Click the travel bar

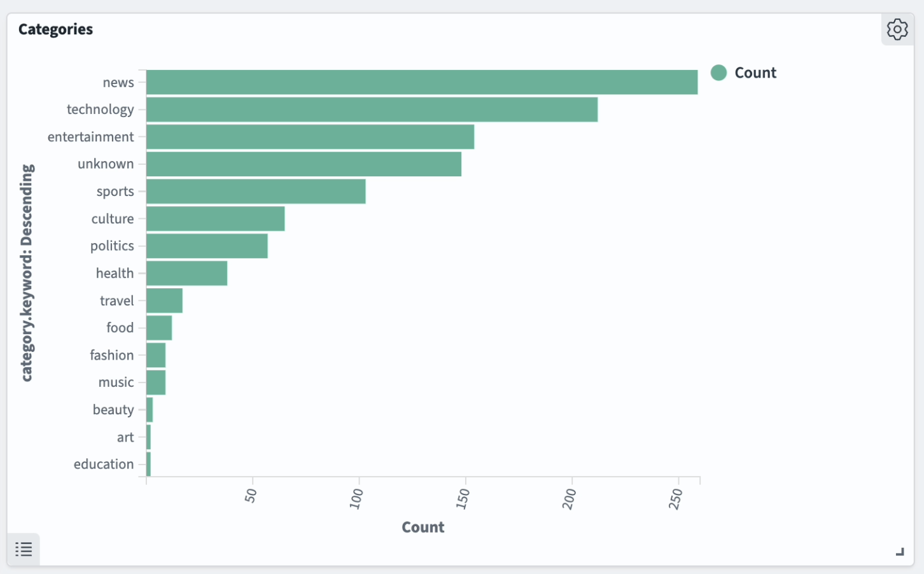164,301
